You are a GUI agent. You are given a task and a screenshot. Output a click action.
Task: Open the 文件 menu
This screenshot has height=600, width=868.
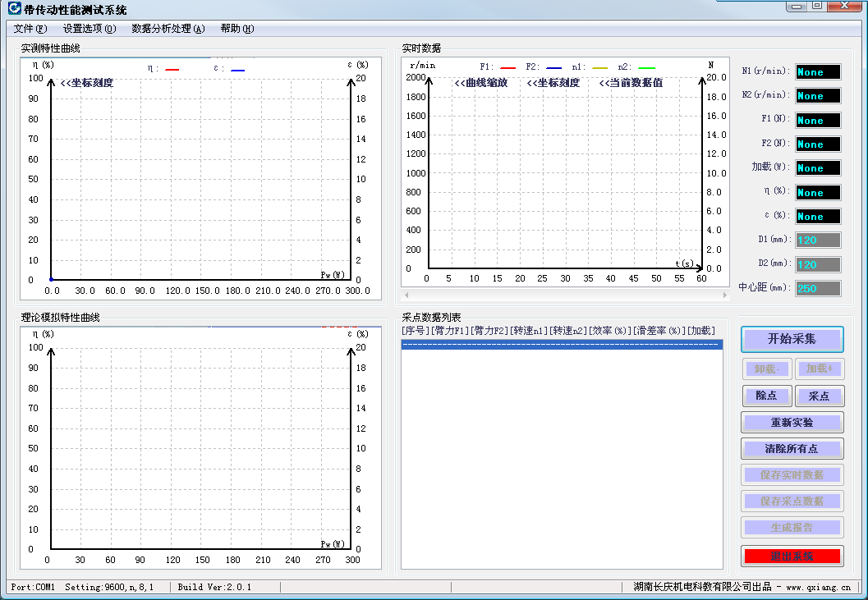pos(30,29)
